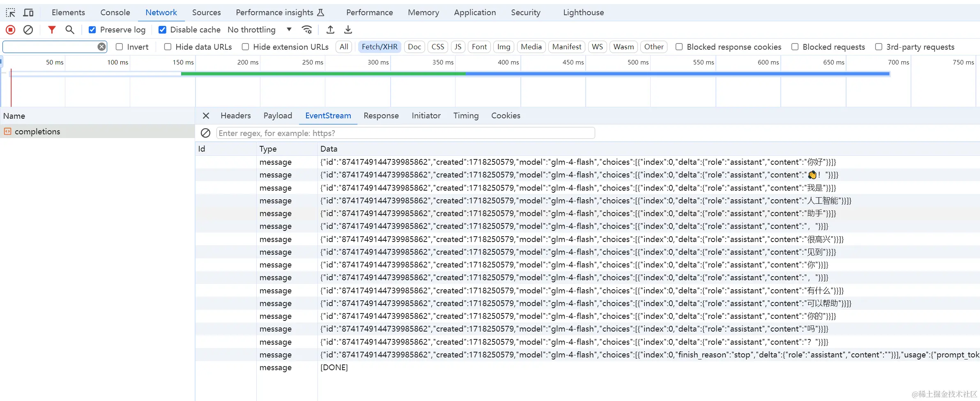Open the Memory panel
The height and width of the screenshot is (401, 980).
coord(423,13)
